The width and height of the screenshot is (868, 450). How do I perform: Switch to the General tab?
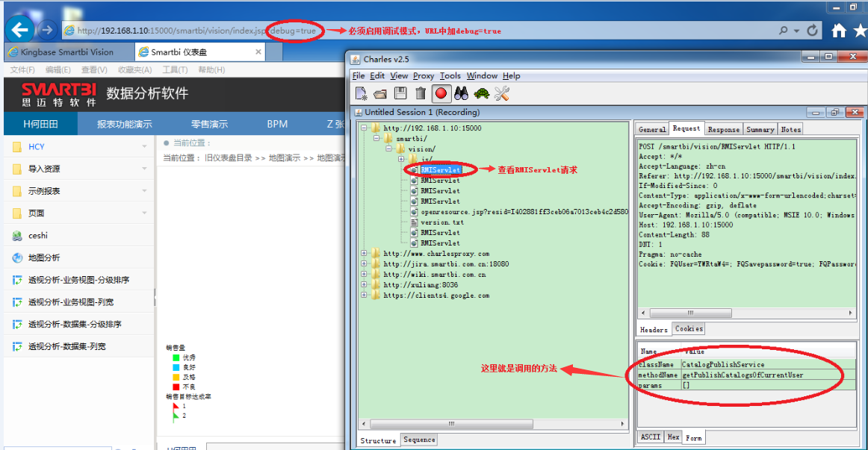click(x=652, y=129)
